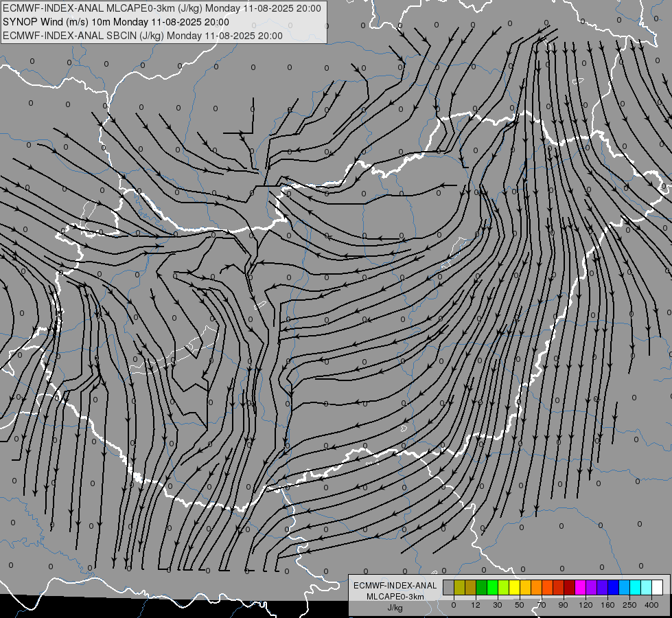Click the pure blue legend swatch
This screenshot has height=618, width=672.
click(x=613, y=588)
